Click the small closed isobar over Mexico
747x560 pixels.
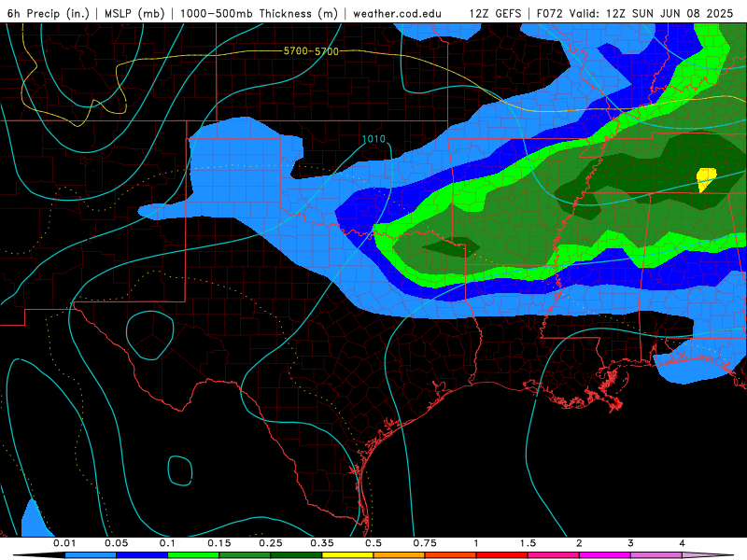180,471
